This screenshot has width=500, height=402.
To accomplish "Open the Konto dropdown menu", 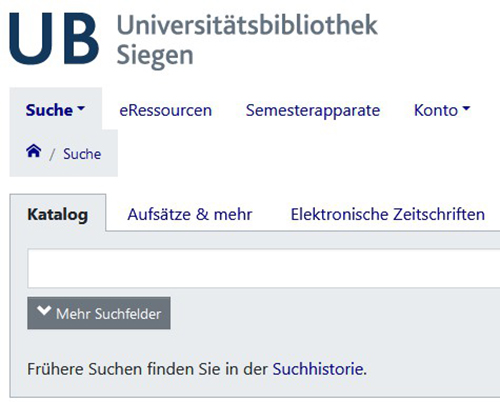I will point(442,110).
